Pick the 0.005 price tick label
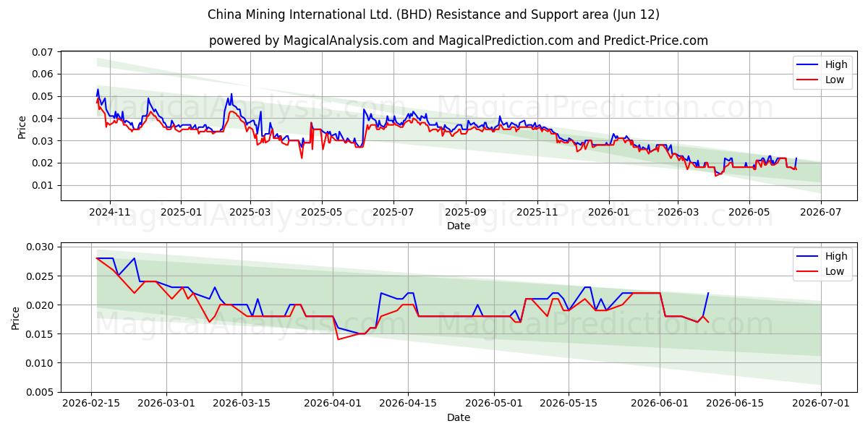 40,392
